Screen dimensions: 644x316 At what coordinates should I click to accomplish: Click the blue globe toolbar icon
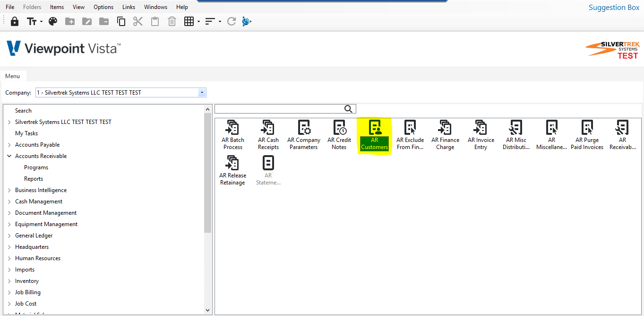click(x=247, y=21)
